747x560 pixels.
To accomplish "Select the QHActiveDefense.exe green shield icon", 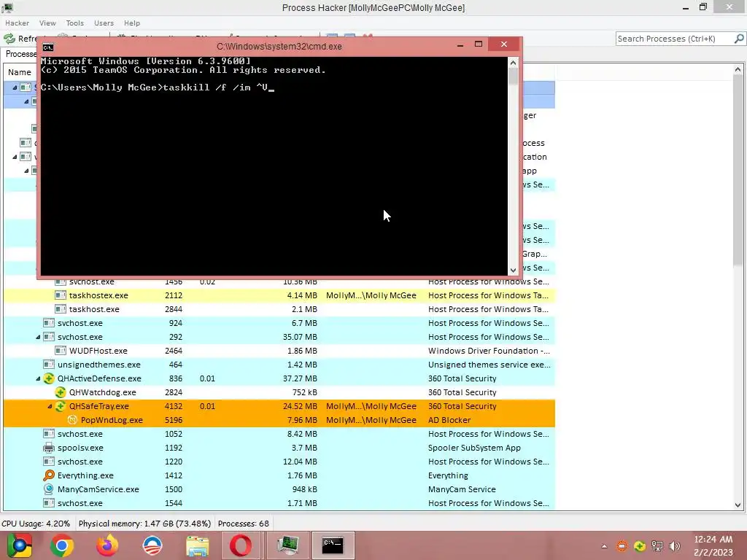I will [x=49, y=378].
